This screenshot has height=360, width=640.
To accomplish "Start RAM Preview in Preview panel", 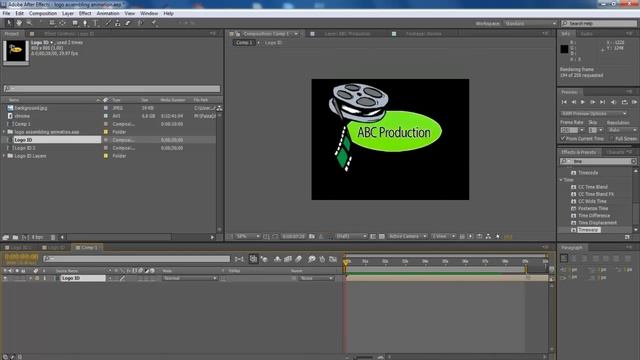I will [x=634, y=102].
